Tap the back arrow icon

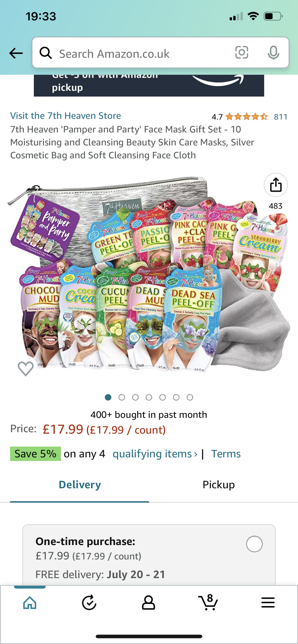coord(16,53)
